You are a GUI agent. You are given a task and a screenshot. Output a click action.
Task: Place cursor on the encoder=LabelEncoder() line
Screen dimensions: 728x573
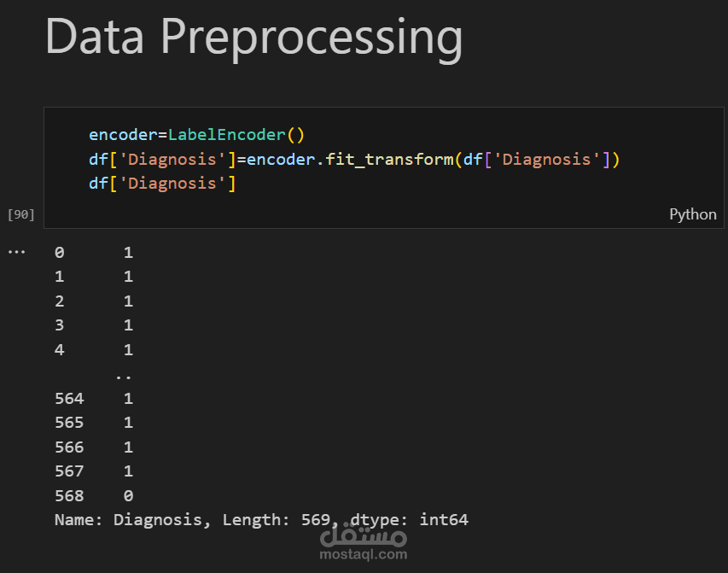click(196, 135)
